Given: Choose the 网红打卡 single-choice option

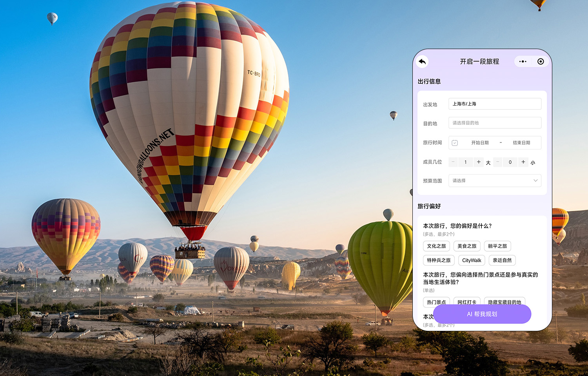Looking at the screenshot, I should tap(467, 301).
